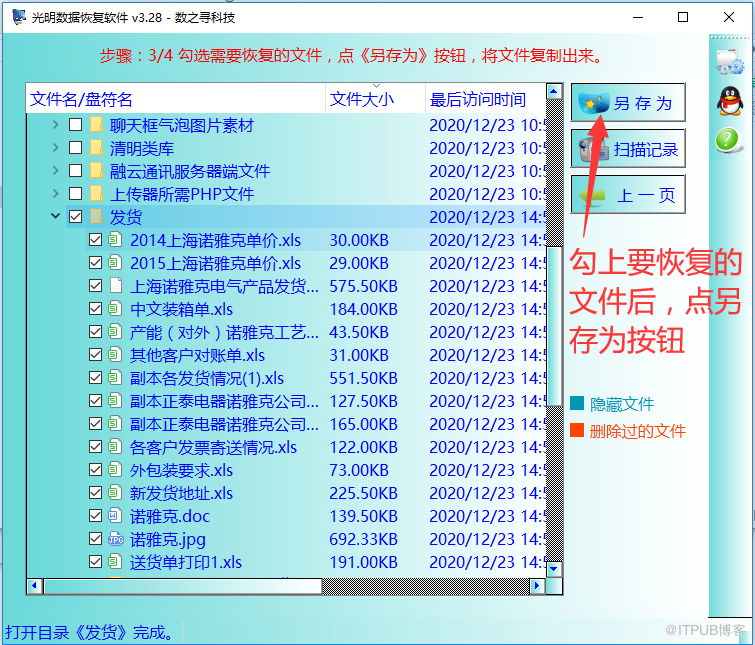Select the file 副本各发货情况(1).xls
The width and height of the screenshot is (755, 645).
(x=207, y=378)
